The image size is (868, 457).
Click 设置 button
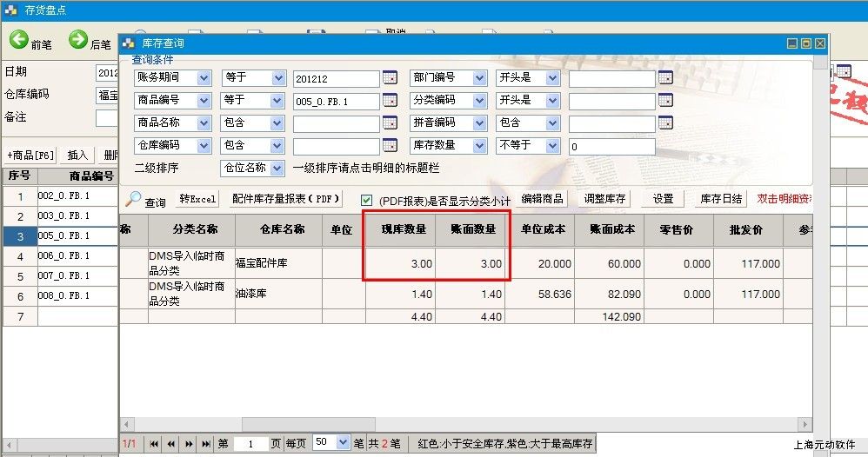coord(664,199)
